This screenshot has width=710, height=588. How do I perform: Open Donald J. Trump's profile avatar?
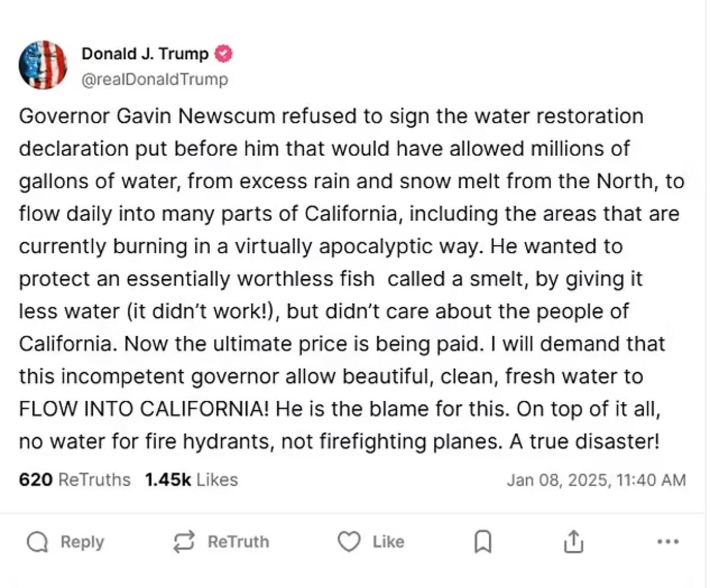43,64
